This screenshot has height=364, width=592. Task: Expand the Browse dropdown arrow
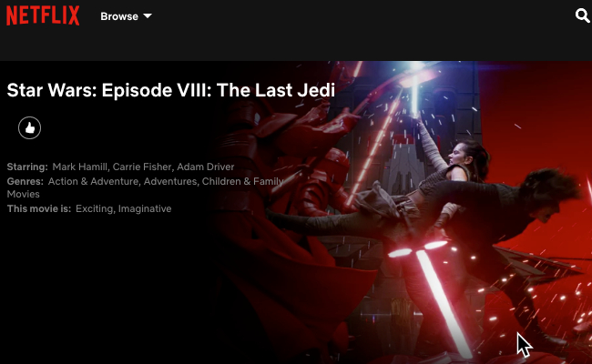point(148,15)
